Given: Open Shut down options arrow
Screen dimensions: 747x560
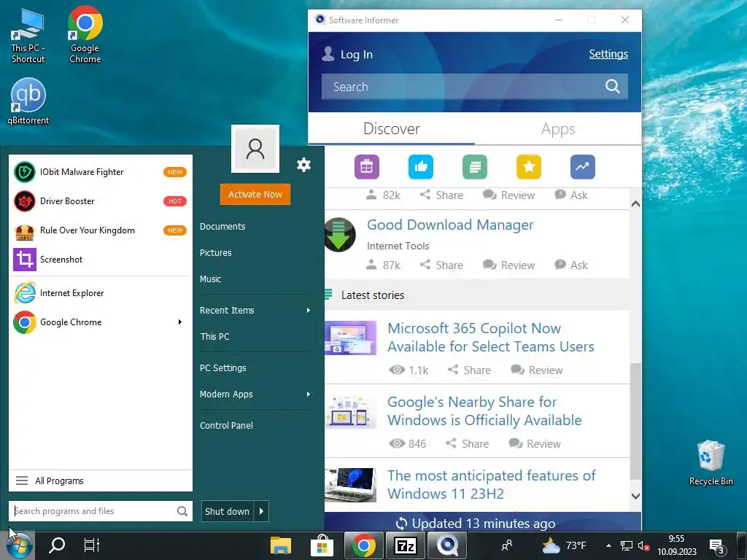Looking at the screenshot, I should [x=261, y=511].
